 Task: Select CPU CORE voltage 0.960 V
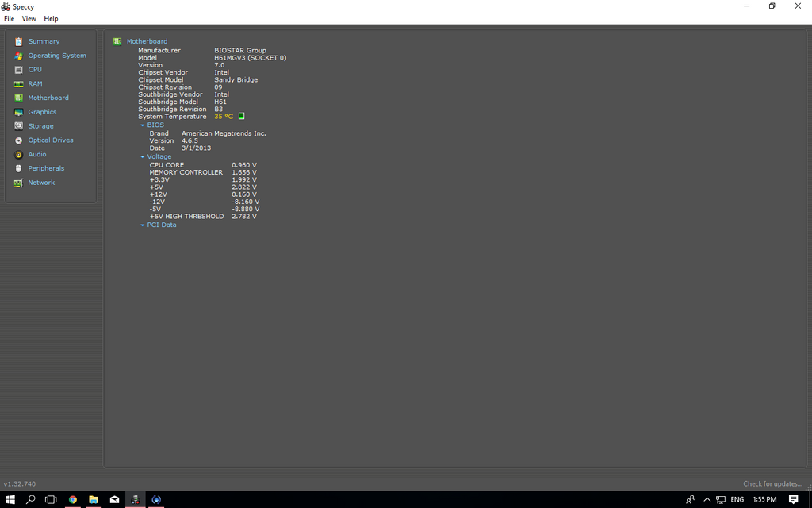pyautogui.click(x=244, y=165)
